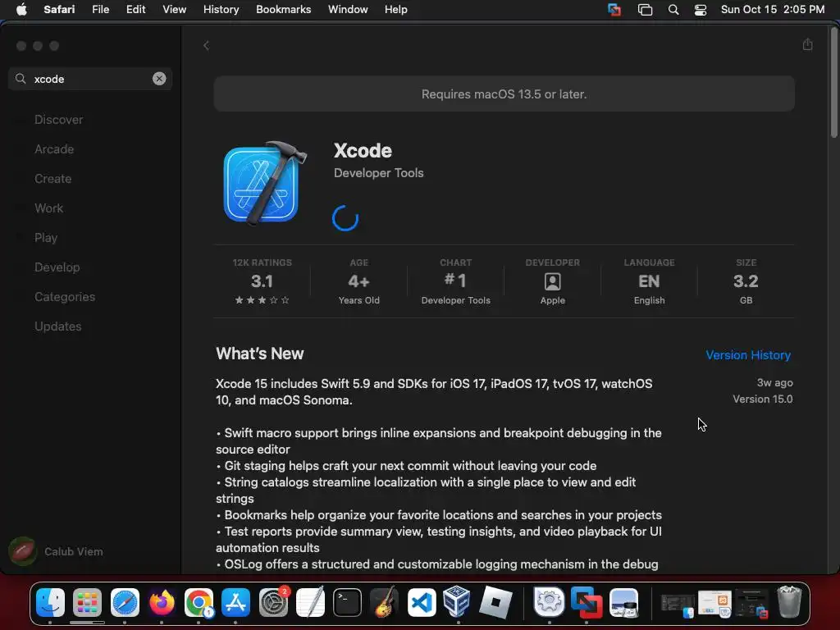
Task: Go to Arcade in sidebar
Action: tap(54, 149)
